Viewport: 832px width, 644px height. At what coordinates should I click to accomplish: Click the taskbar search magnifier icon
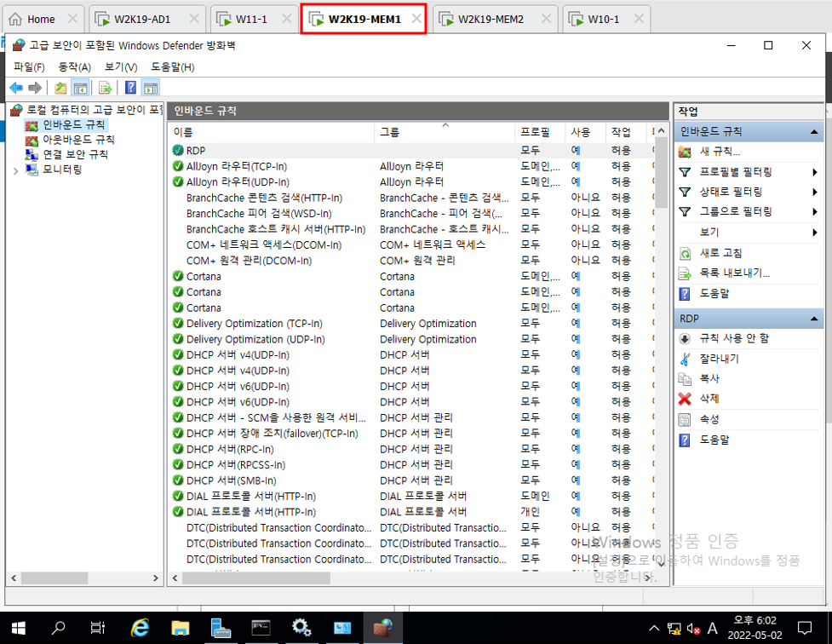pyautogui.click(x=58, y=628)
